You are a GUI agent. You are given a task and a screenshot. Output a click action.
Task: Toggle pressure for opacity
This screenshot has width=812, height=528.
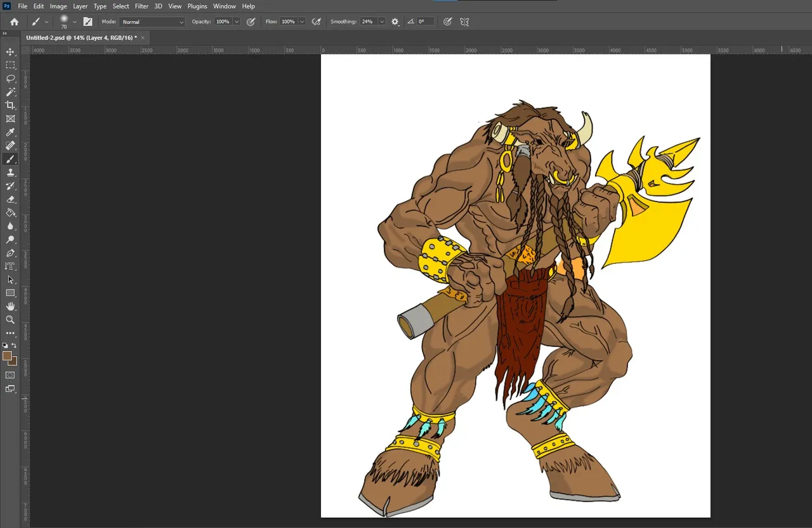pos(251,22)
